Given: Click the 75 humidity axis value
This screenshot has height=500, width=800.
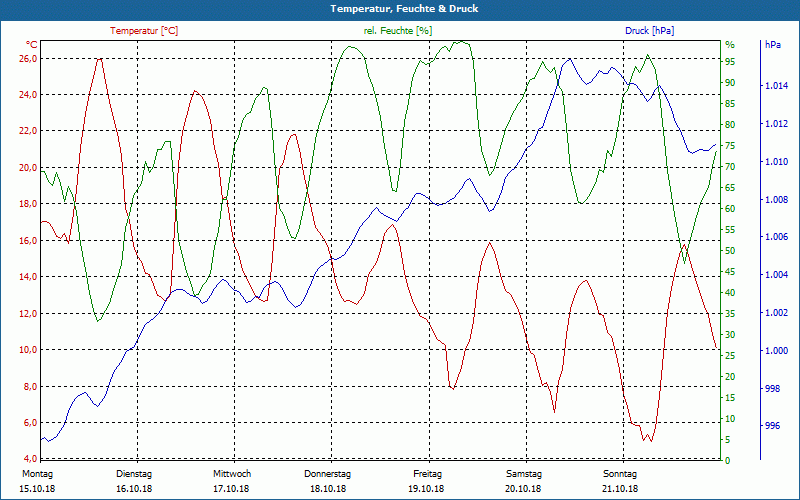Looking at the screenshot, I should point(730,146).
